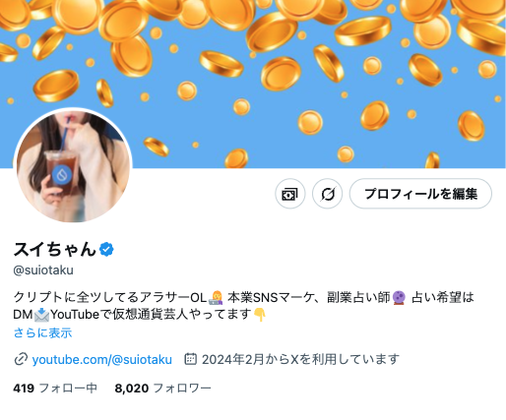Click the chain link icon before YouTube URL
Screen dimensions: 506x420
pos(21,359)
